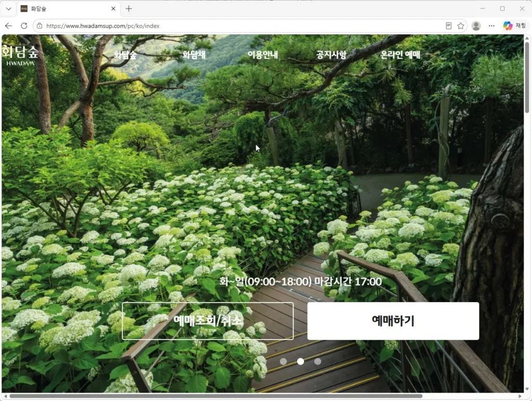Viewport: 532px width, 401px height.
Task: Open the browser profile avatar
Action: (x=476, y=26)
